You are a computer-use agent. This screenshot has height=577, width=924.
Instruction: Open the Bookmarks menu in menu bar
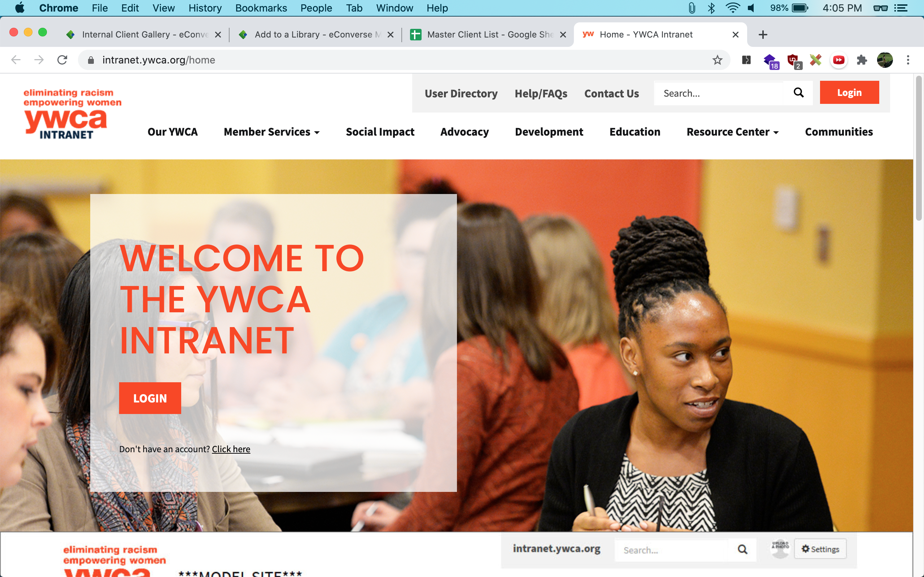coord(261,8)
